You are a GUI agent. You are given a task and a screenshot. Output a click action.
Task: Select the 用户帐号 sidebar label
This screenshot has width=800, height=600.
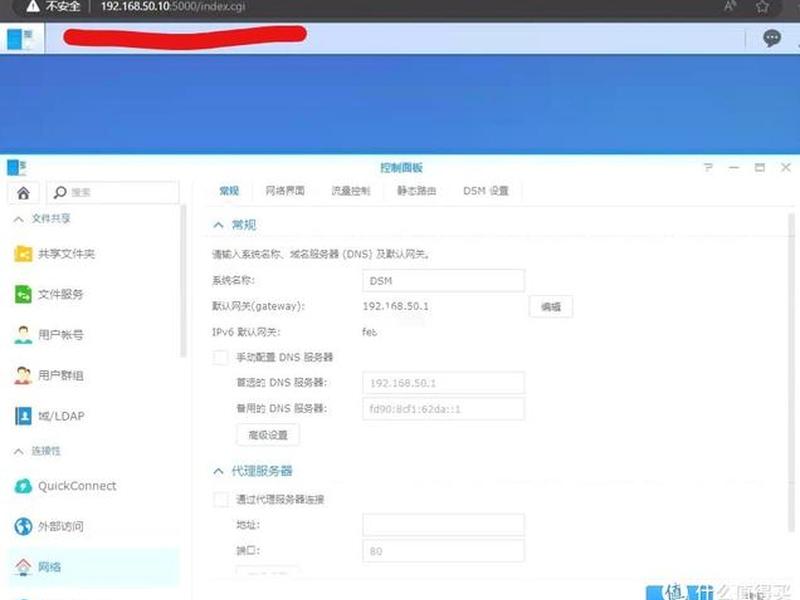[x=60, y=335]
